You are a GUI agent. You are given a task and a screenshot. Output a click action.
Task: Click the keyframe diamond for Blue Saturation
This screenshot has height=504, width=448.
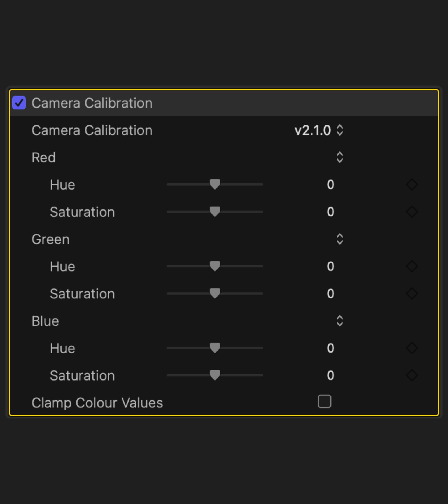pos(412,375)
